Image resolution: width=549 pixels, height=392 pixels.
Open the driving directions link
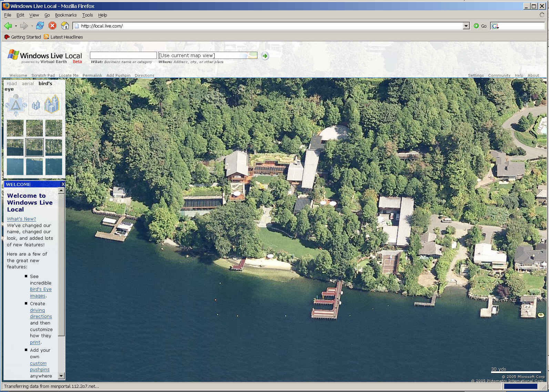coord(41,313)
